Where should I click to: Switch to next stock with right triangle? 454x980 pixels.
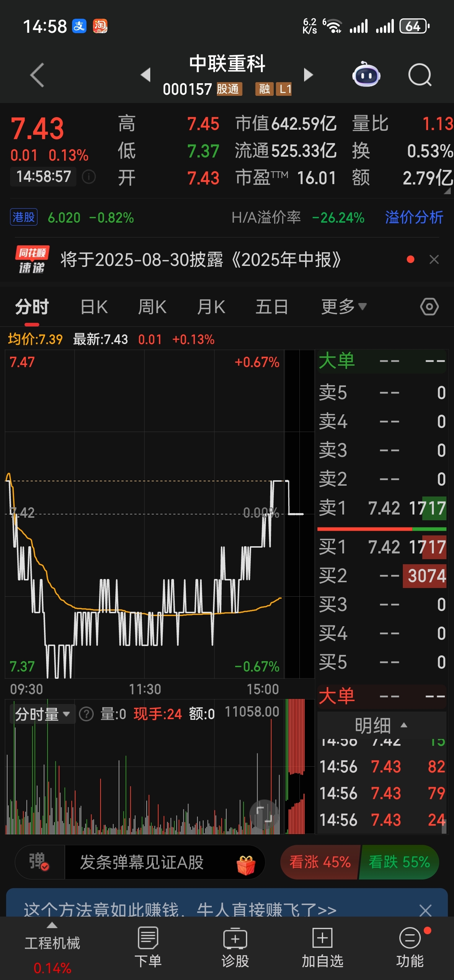pos(309,75)
